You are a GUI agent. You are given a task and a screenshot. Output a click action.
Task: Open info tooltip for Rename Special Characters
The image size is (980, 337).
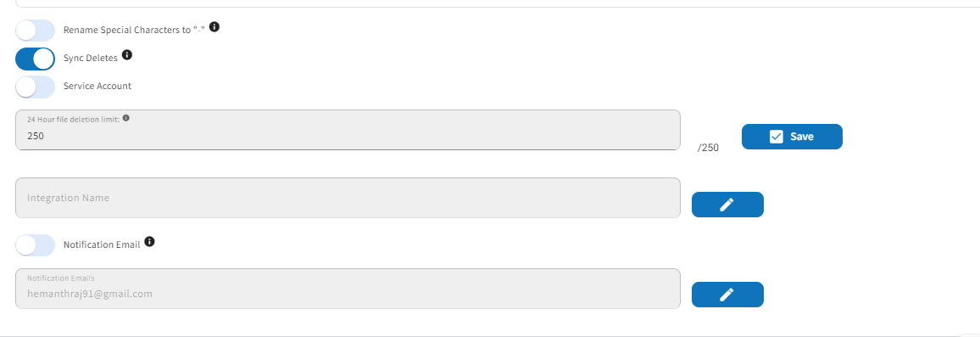pos(214,27)
